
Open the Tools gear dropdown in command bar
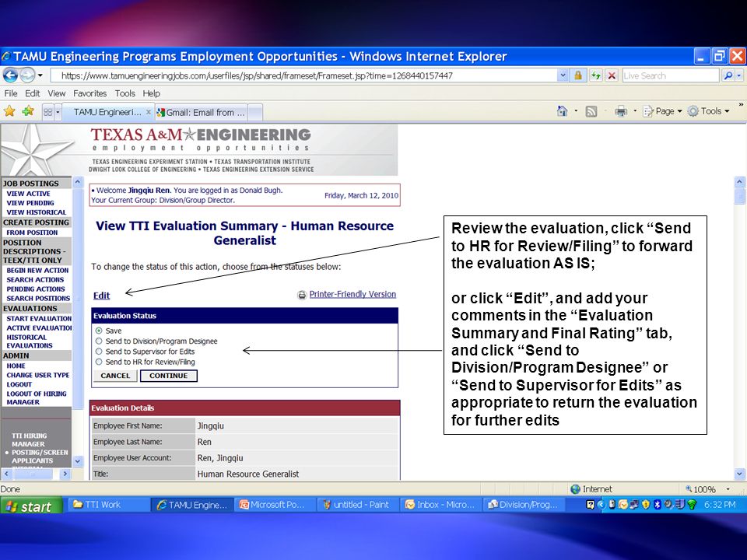pos(708,111)
